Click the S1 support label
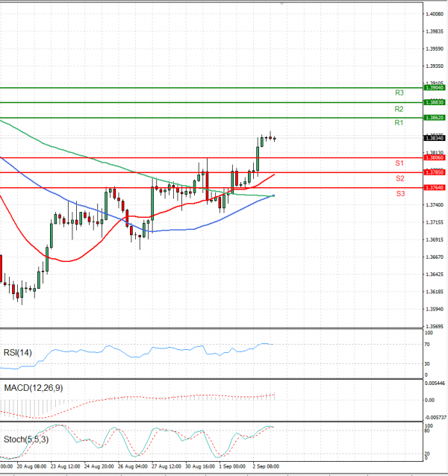 [399, 163]
